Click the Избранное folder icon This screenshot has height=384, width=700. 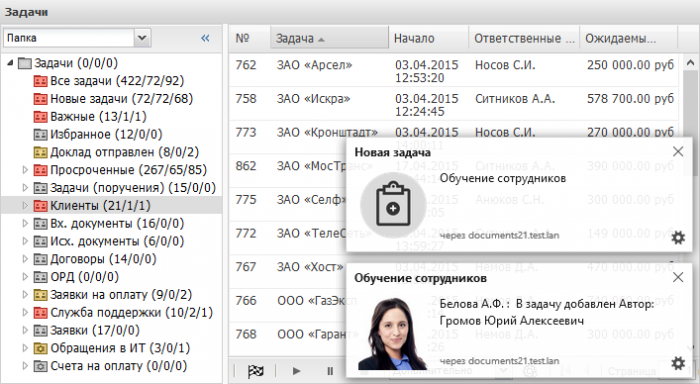(x=41, y=134)
